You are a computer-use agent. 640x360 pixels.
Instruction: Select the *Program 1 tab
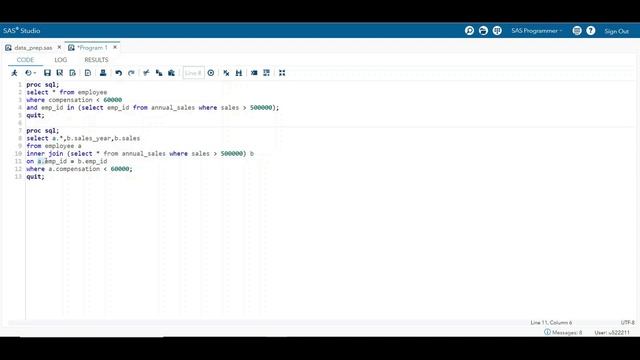tap(92, 48)
